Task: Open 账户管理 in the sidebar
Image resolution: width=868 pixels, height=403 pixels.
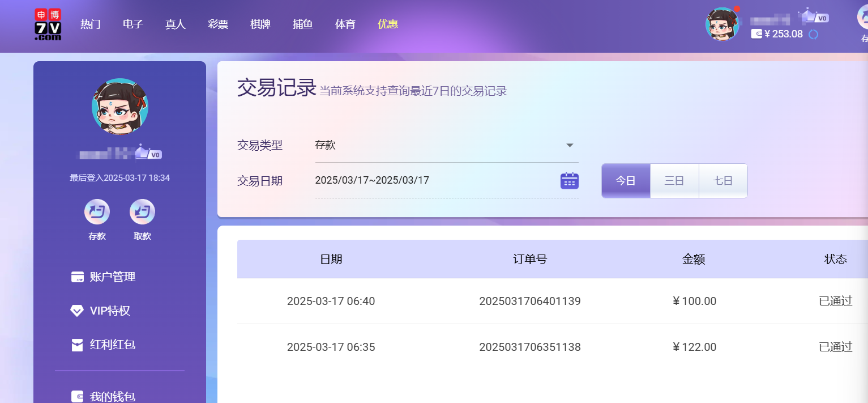Action: [x=112, y=277]
